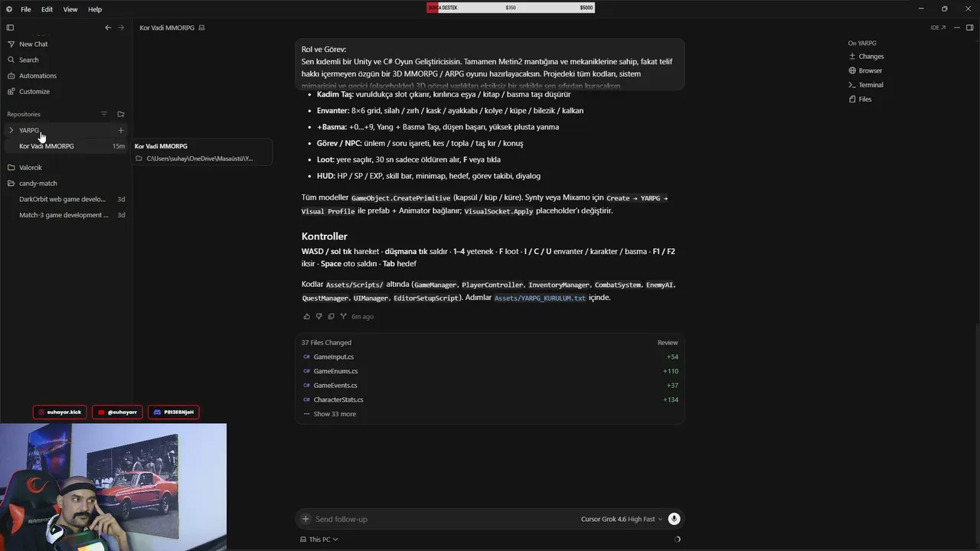Image resolution: width=980 pixels, height=551 pixels.
Task: Focus the Send follow-up input field
Action: point(443,519)
